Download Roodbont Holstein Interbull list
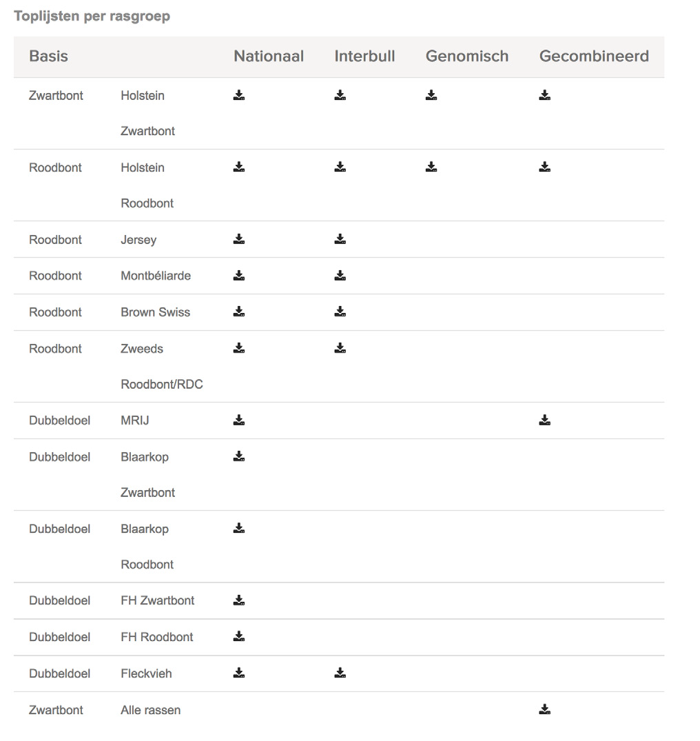The image size is (700, 741). pos(340,167)
